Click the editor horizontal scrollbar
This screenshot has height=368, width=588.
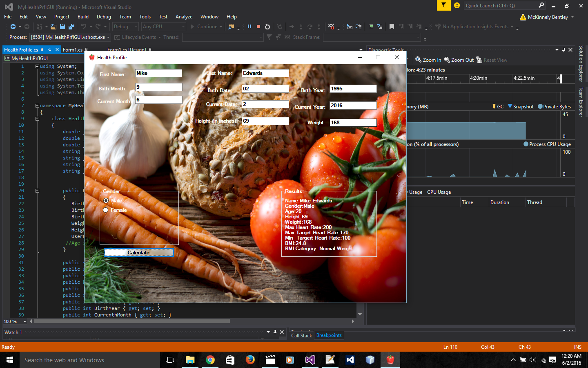point(132,321)
